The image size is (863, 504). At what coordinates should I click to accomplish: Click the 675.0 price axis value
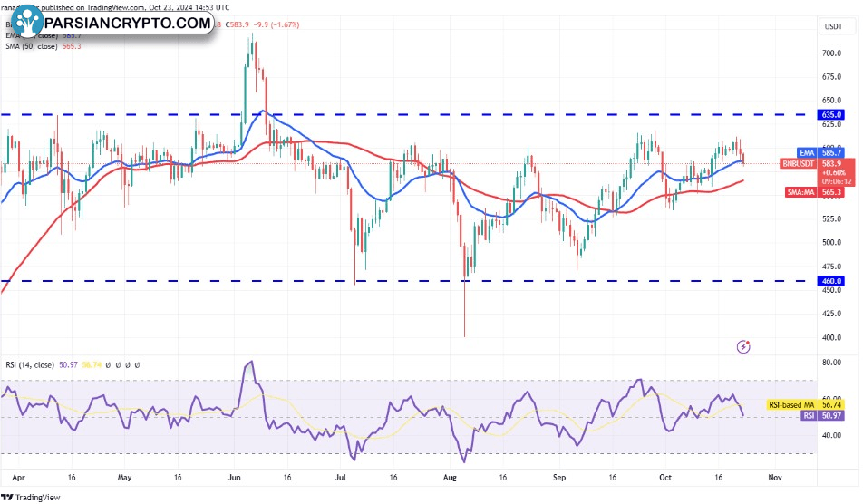(x=831, y=77)
